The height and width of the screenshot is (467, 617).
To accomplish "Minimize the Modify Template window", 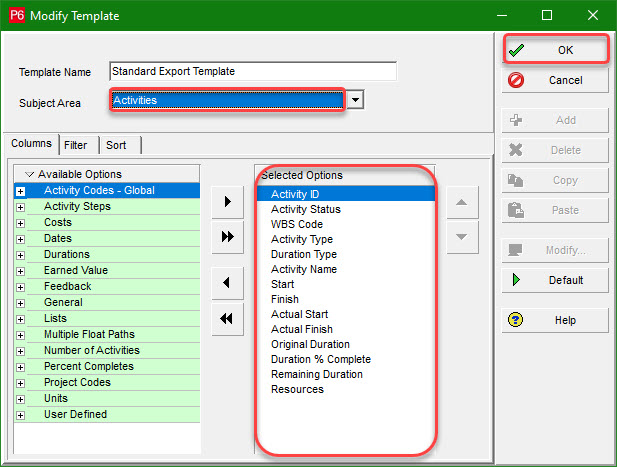I will 502,15.
